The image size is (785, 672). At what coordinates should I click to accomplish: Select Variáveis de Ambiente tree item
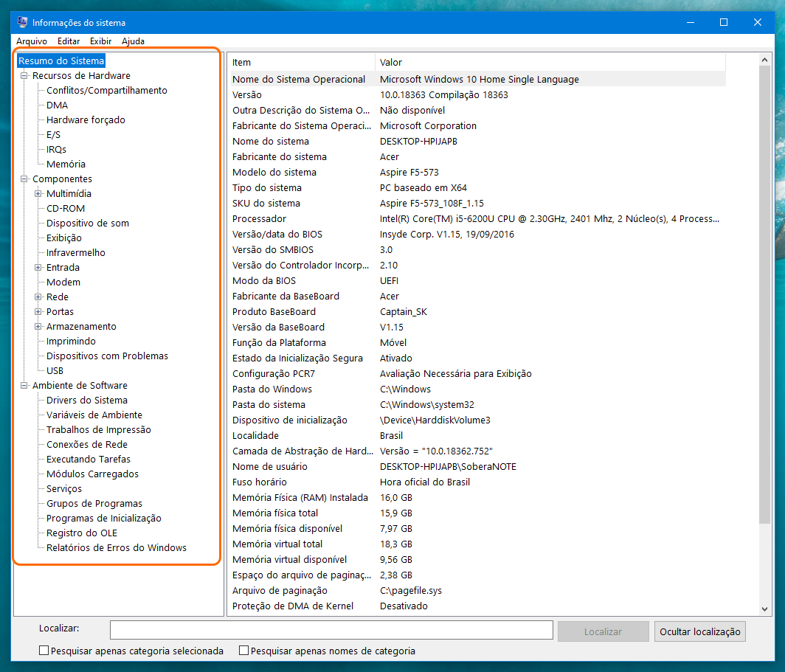pyautogui.click(x=94, y=415)
